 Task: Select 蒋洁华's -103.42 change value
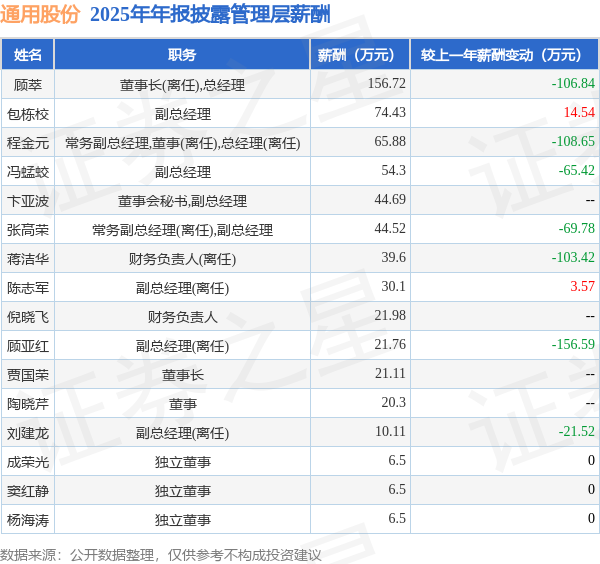(x=573, y=258)
